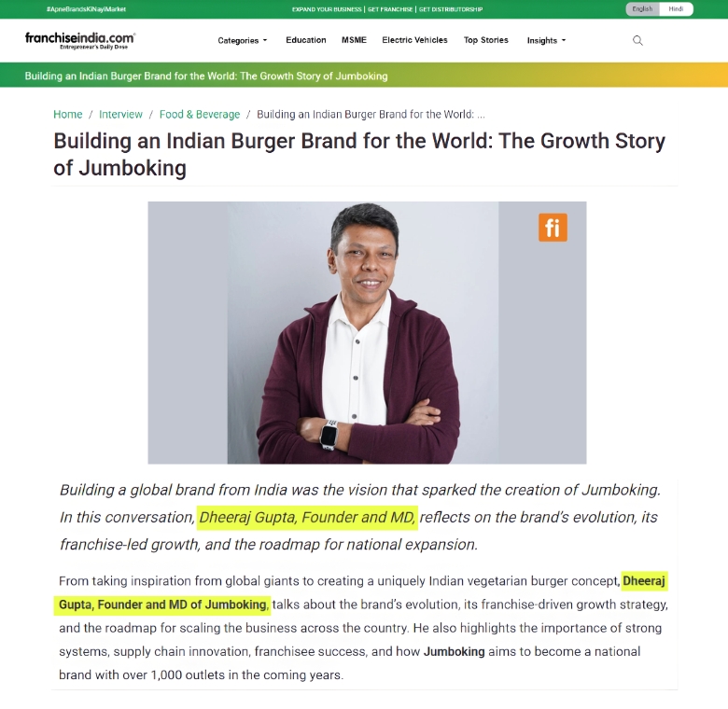This screenshot has width=728, height=709.
Task: Open the MSME menu item
Action: (354, 40)
